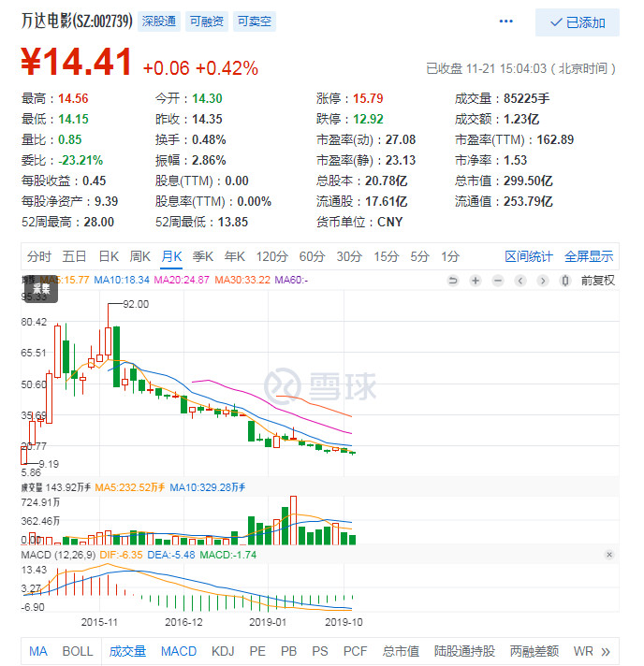644x666 pixels.
Task: Open the three-dot more options menu
Action: click(x=506, y=22)
